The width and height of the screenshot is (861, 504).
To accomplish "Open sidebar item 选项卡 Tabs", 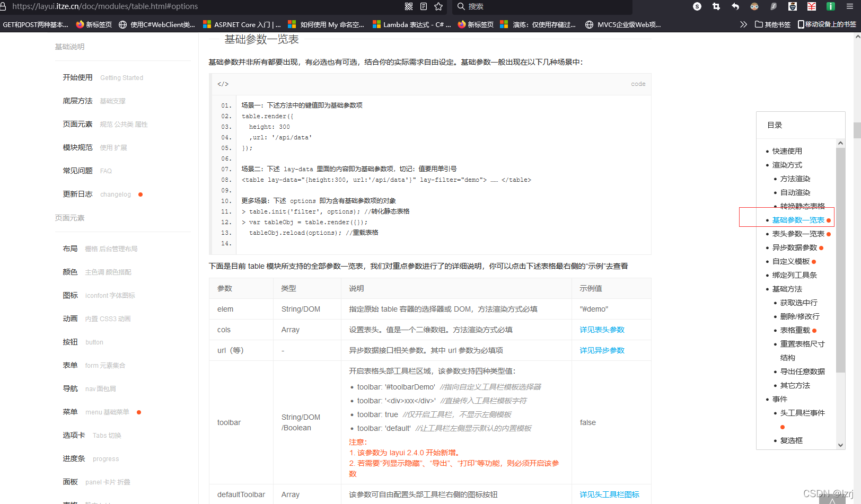I will (x=92, y=435).
